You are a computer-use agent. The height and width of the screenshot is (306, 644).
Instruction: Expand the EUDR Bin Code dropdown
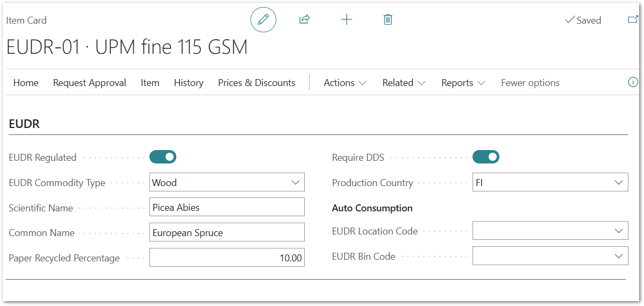click(618, 256)
